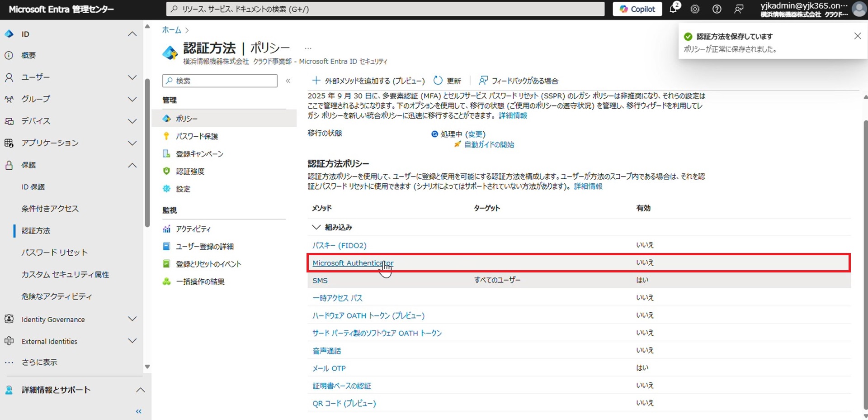The width and height of the screenshot is (868, 420).
Task: Click the help question mark icon
Action: coord(717,9)
